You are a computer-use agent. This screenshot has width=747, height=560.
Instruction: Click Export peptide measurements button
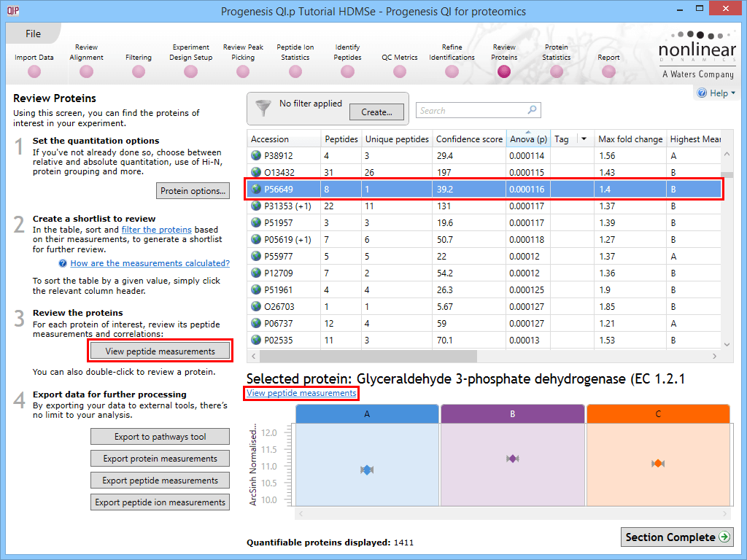(x=160, y=481)
